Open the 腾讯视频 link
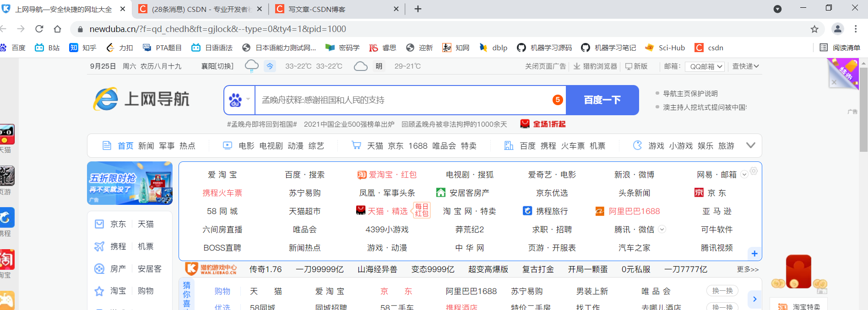Image resolution: width=868 pixels, height=310 pixels. coord(717,248)
